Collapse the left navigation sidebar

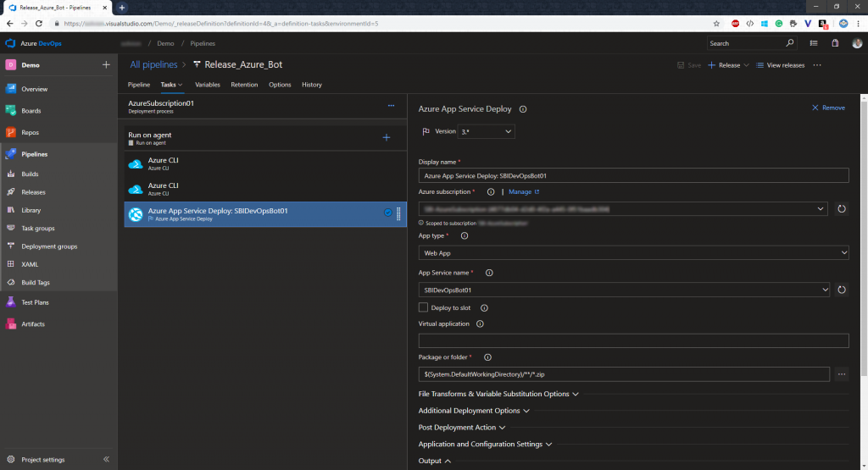pyautogui.click(x=106, y=460)
